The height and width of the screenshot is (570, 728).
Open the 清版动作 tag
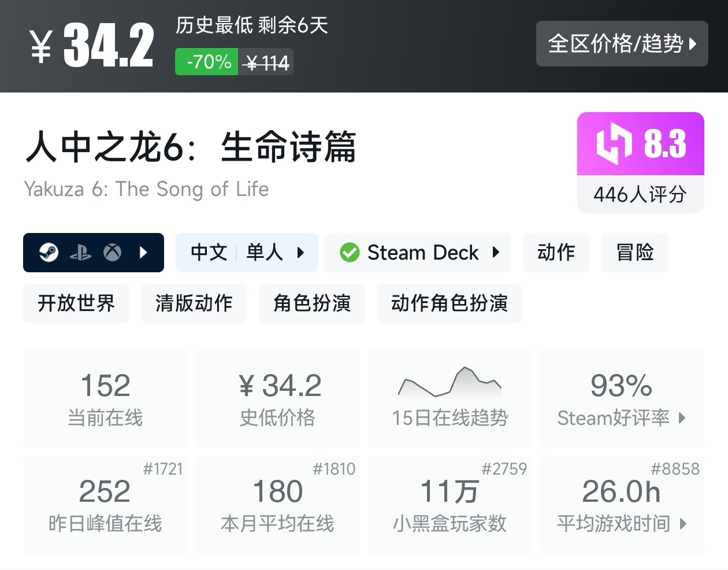[x=194, y=303]
